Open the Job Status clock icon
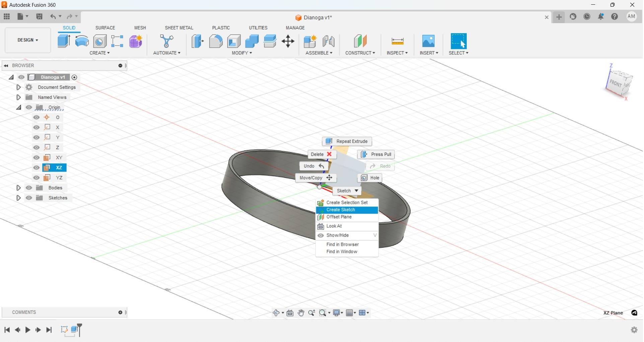 587,16
